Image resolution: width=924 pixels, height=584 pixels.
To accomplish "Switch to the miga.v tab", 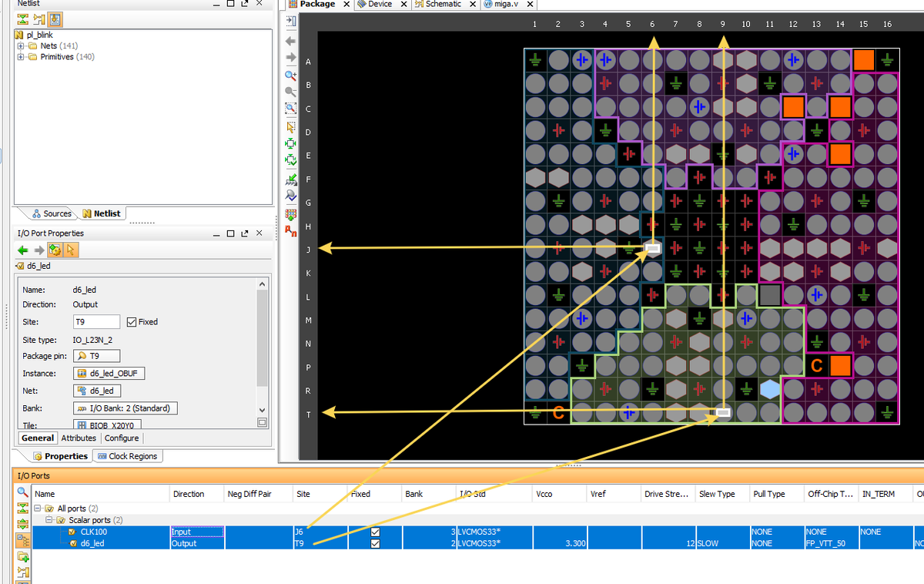I will click(504, 5).
